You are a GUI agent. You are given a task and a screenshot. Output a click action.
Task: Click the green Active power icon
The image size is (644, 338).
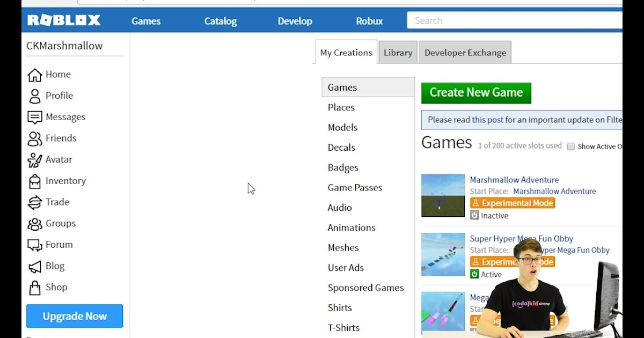[474, 274]
